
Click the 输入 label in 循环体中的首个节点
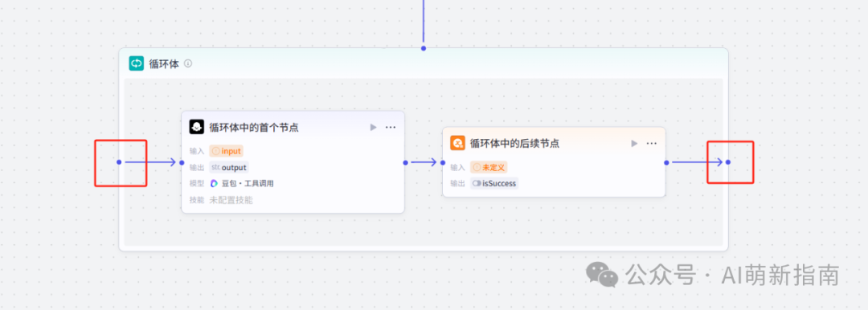(x=197, y=151)
